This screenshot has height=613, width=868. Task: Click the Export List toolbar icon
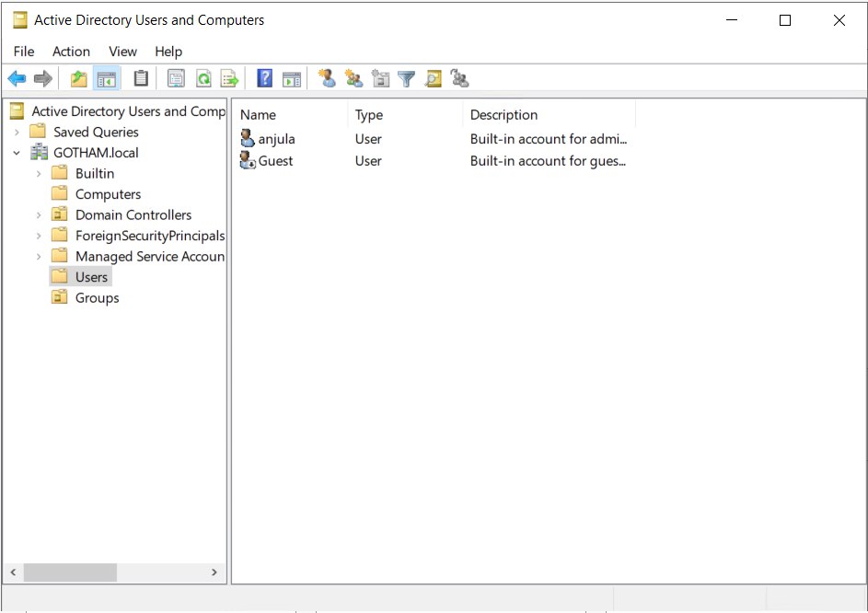[229, 79]
